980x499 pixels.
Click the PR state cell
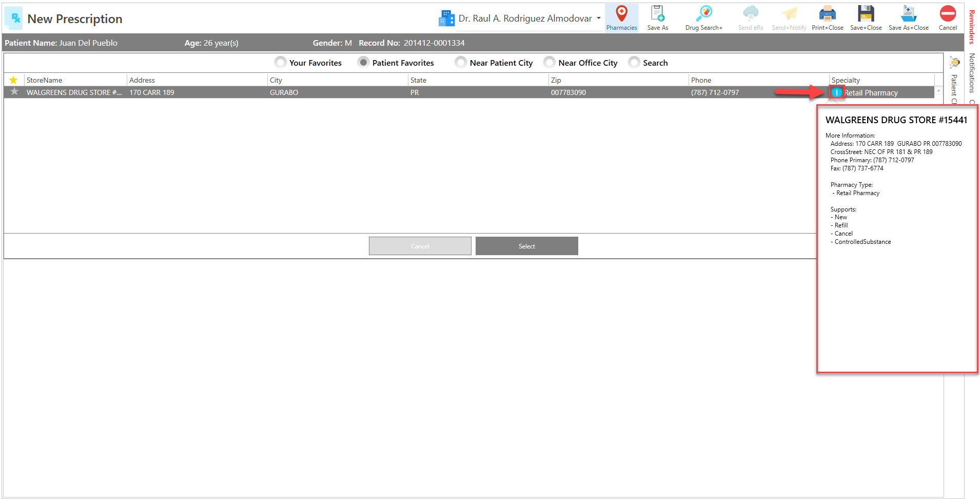tap(415, 92)
